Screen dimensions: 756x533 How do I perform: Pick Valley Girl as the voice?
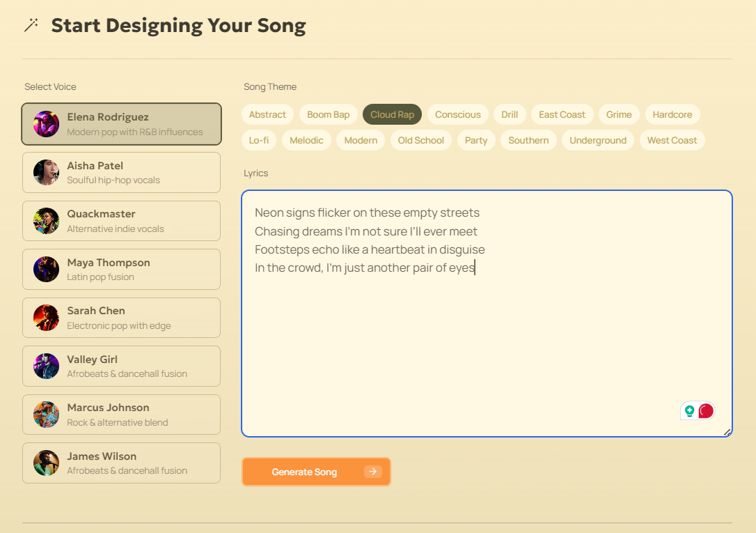[x=122, y=366]
